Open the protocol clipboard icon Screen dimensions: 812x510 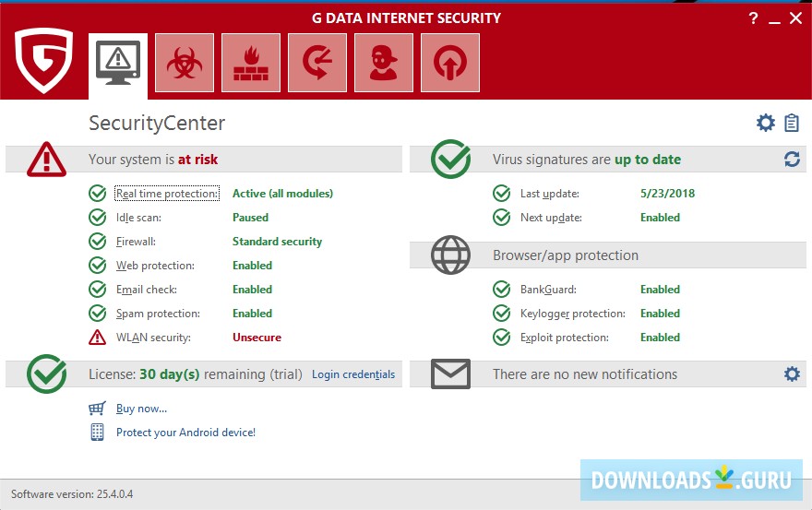pyautogui.click(x=792, y=123)
